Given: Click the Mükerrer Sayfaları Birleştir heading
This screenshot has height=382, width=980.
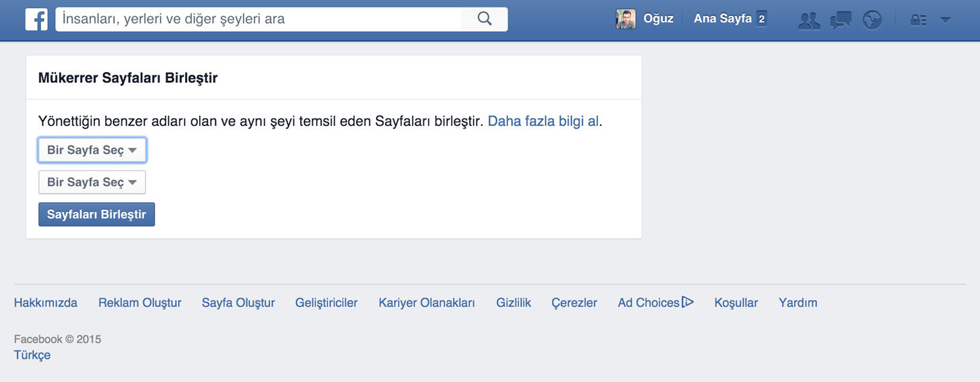Looking at the screenshot, I should pyautogui.click(x=128, y=78).
